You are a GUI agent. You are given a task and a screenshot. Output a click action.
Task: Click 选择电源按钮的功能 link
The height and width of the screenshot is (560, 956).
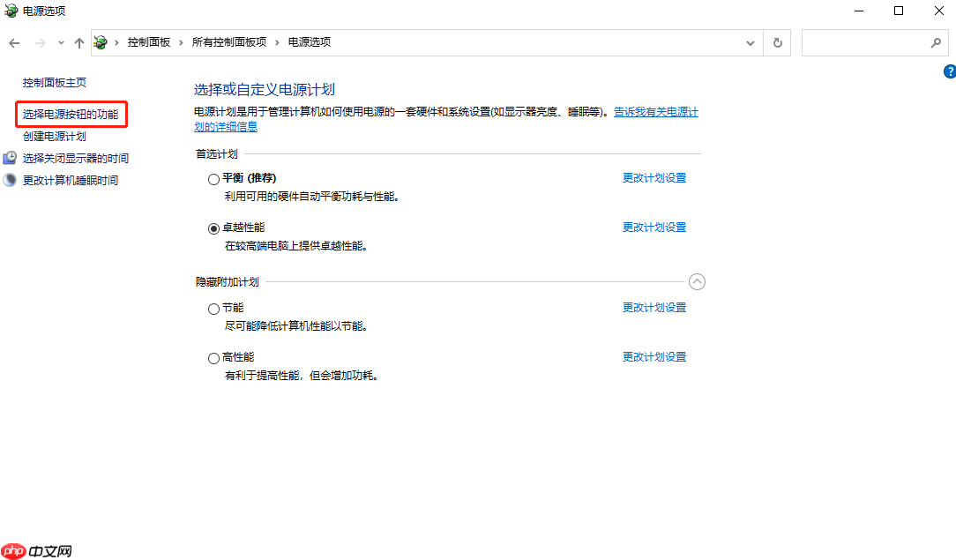[x=69, y=114]
